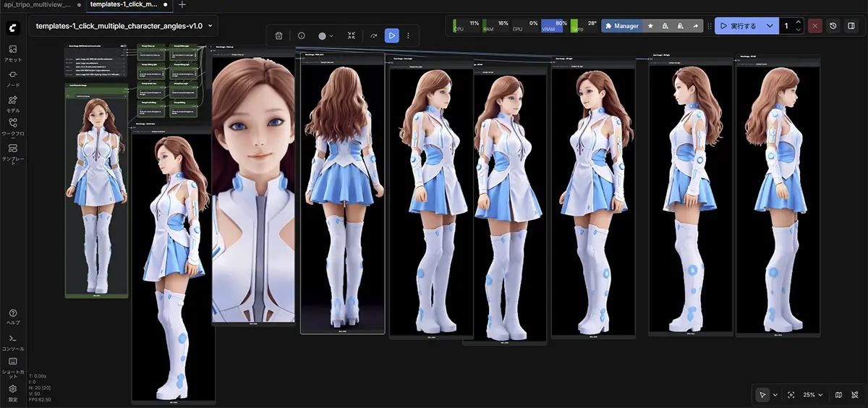This screenshot has width=868, height=408.
Task: Click 実行する (Run) button
Action: click(739, 26)
